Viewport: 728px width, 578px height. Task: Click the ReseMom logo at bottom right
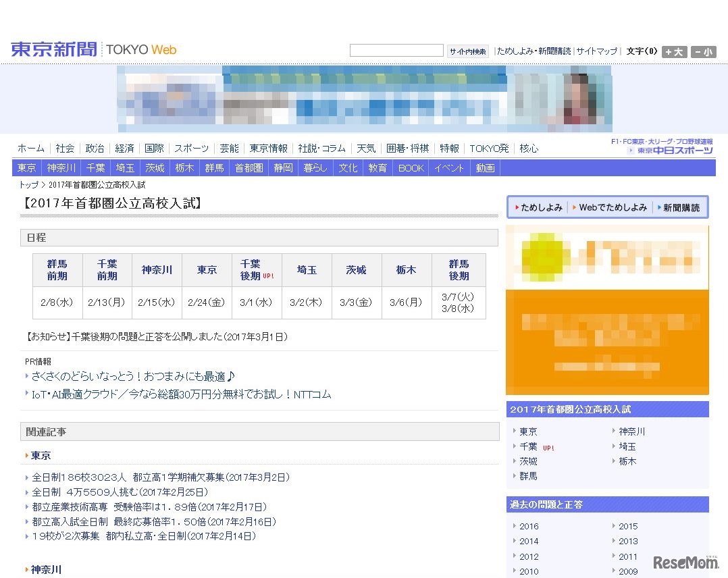pos(684,562)
